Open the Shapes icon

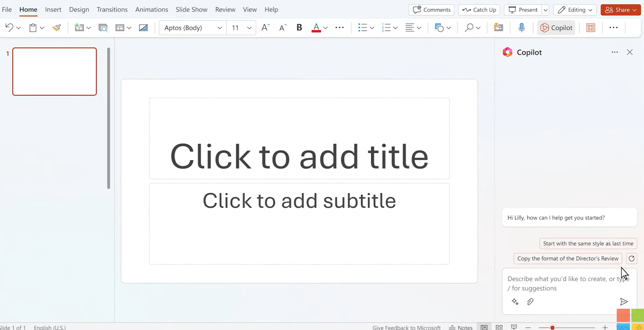click(x=439, y=27)
